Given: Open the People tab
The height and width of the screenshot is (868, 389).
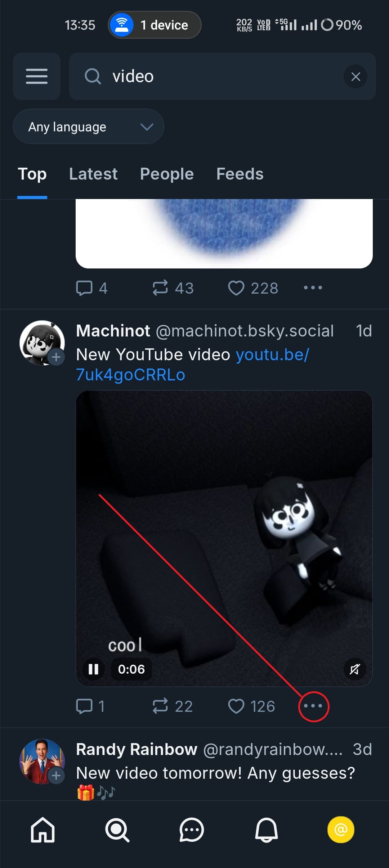Looking at the screenshot, I should 167,174.
